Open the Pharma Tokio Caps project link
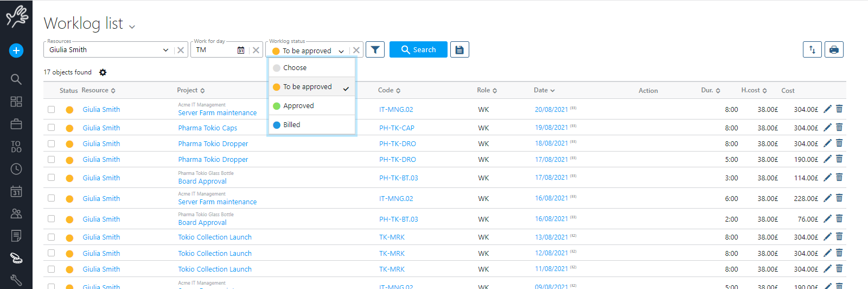Screen dimensions: 868x289 tap(208, 128)
